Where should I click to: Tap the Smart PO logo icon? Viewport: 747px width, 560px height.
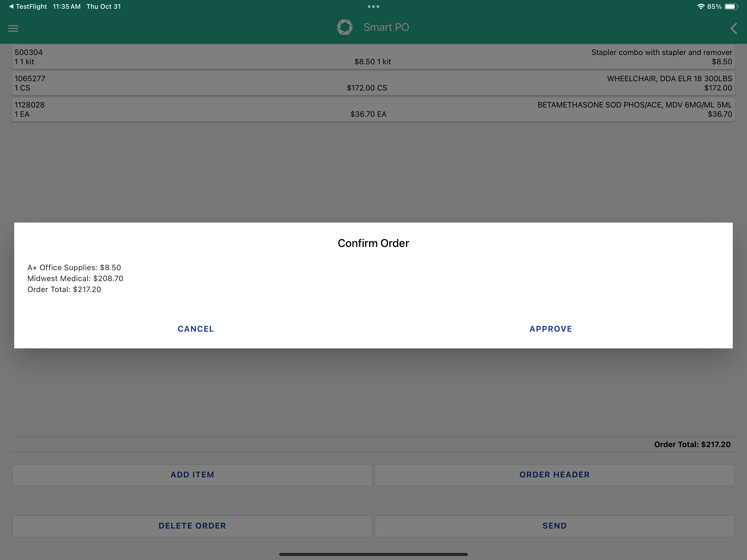click(345, 27)
